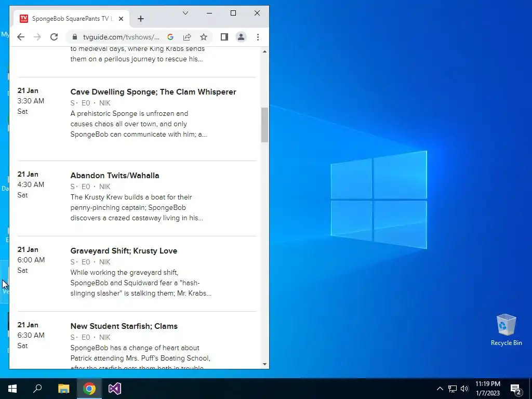This screenshot has height=399, width=532.
Task: Bookmark this tab with the star icon
Action: [x=203, y=37]
